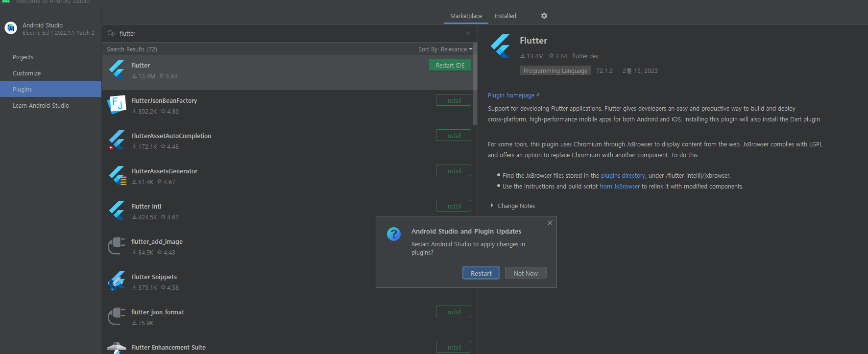Select the FlutterAssetAutoCompletion result name

coord(171,136)
